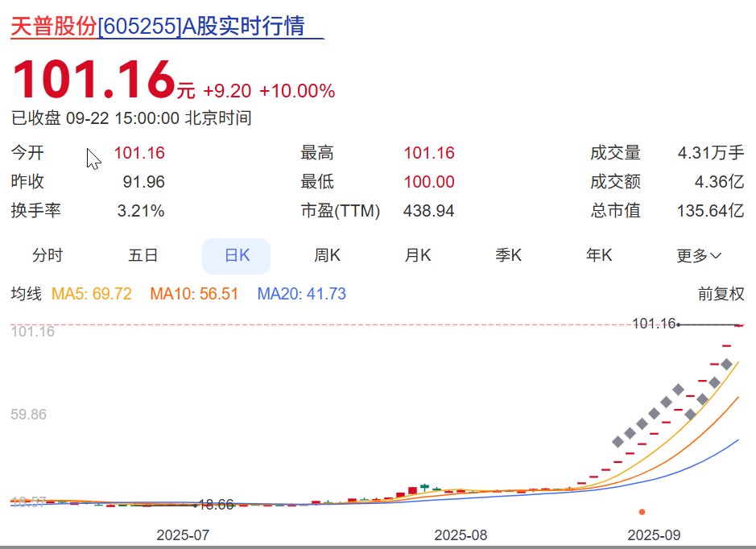Switch to the 月K chart tab
756x549 pixels.
coord(418,255)
